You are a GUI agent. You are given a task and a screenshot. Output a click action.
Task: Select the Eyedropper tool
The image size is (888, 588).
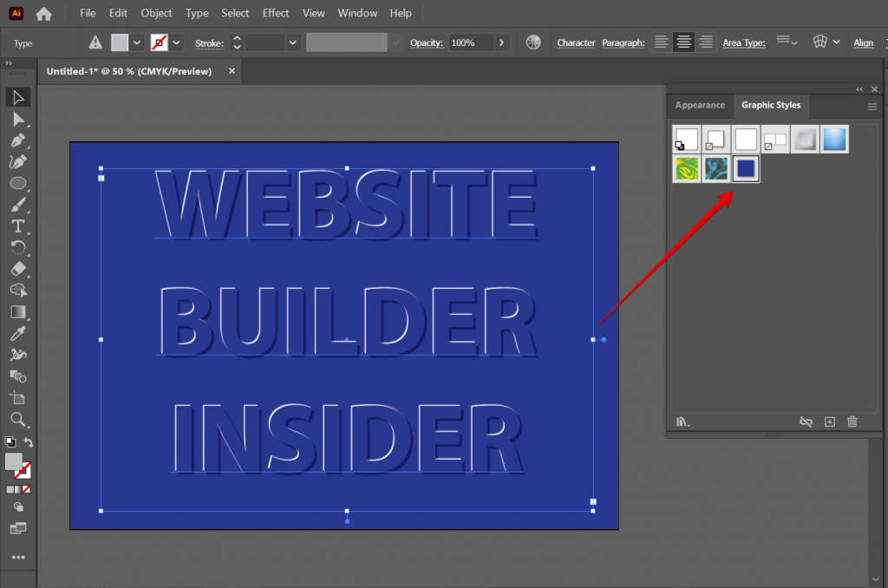pos(18,334)
